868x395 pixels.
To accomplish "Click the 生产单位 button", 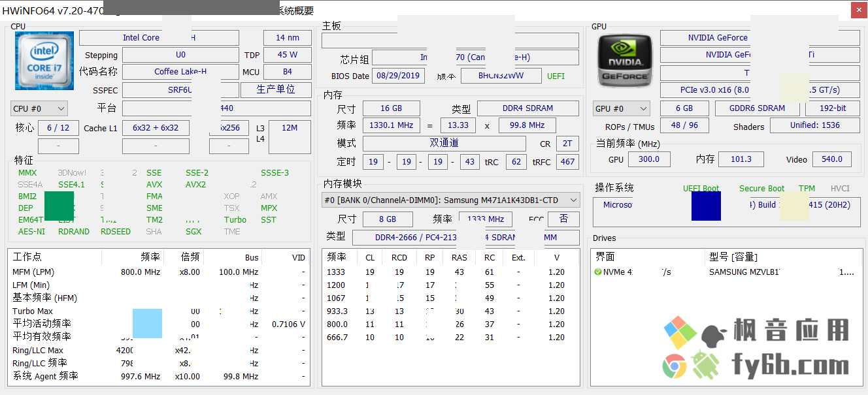I will point(276,89).
